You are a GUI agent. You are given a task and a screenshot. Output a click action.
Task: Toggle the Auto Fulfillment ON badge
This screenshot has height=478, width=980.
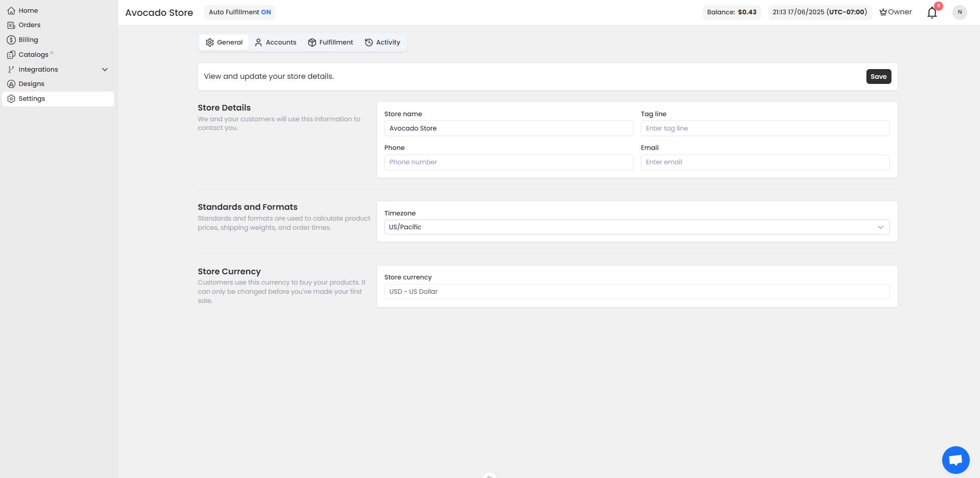pyautogui.click(x=239, y=12)
